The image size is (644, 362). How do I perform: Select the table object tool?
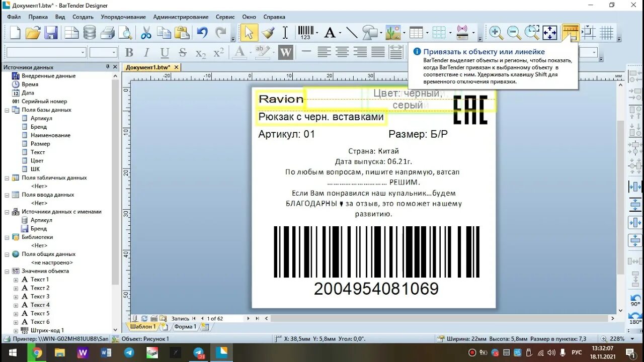tap(416, 33)
